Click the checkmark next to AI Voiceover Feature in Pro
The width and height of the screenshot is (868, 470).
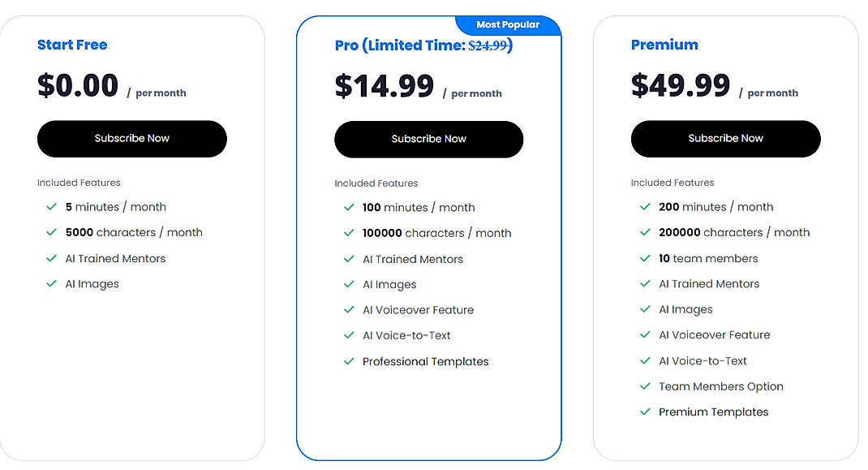[x=348, y=309]
